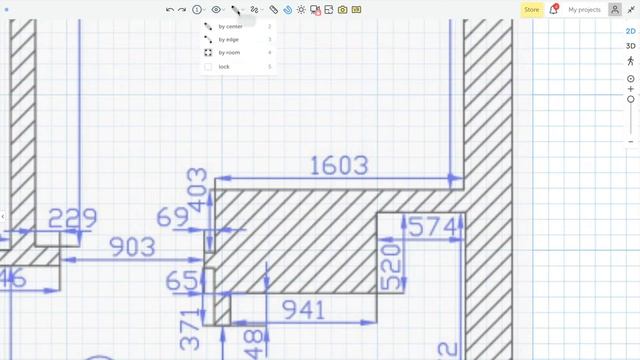Open the sun lighting settings

(x=301, y=9)
